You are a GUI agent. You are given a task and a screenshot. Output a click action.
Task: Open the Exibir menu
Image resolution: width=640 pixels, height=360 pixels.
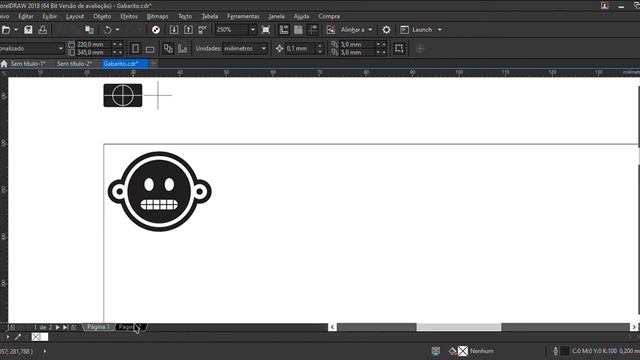[x=50, y=16]
